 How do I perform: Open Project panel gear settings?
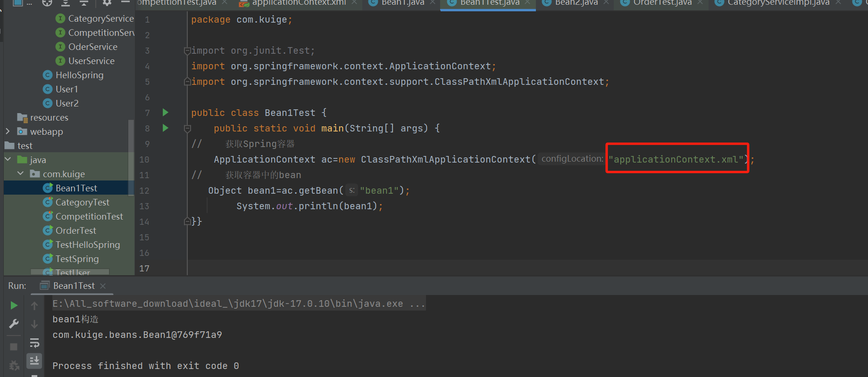[x=107, y=2]
